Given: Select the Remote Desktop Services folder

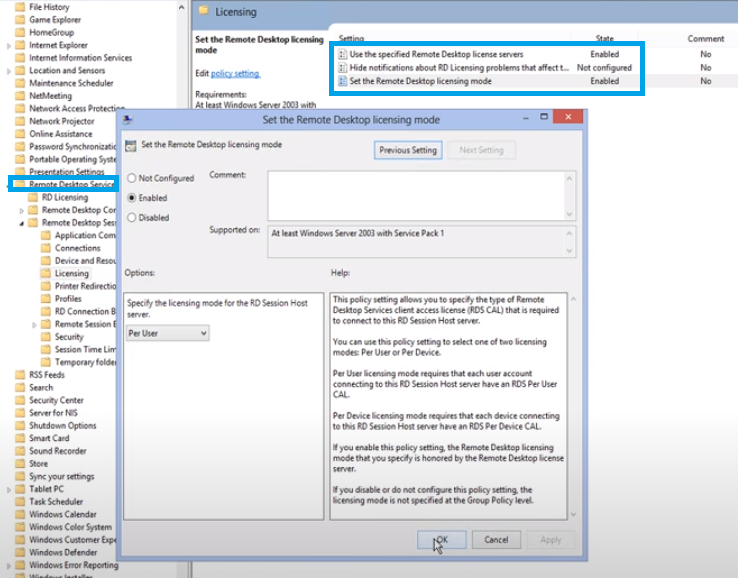Looking at the screenshot, I should 72,185.
